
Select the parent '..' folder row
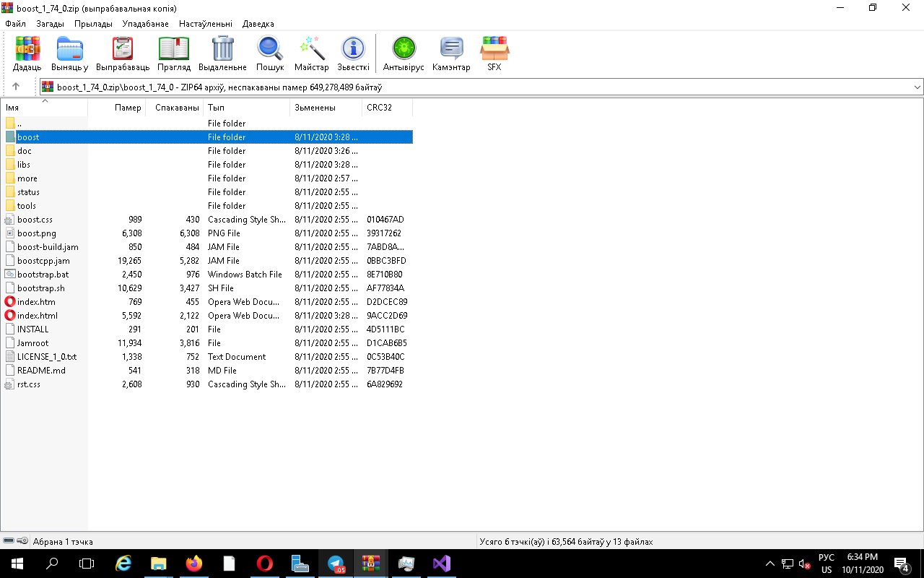coord(207,124)
